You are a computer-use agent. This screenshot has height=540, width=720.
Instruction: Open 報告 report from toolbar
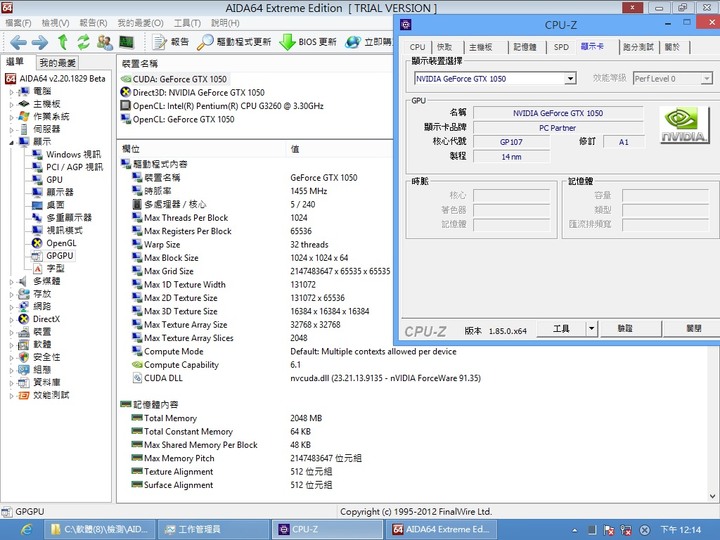click(x=170, y=42)
